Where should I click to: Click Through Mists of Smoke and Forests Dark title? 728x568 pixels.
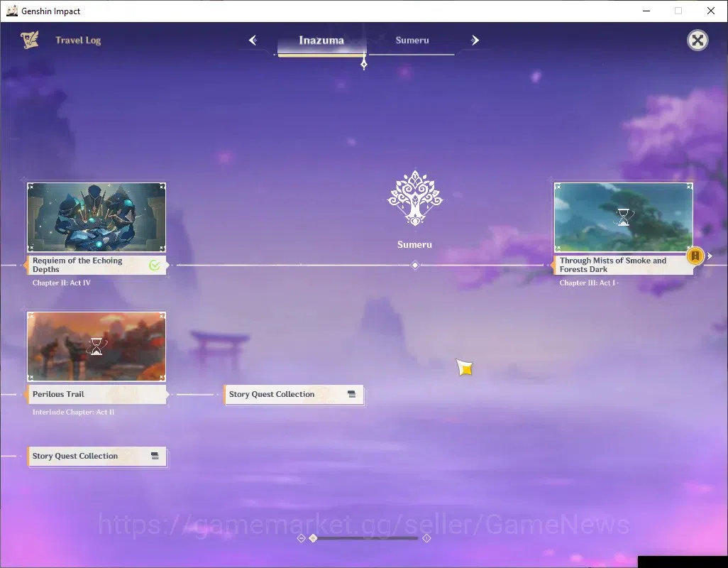tap(613, 265)
